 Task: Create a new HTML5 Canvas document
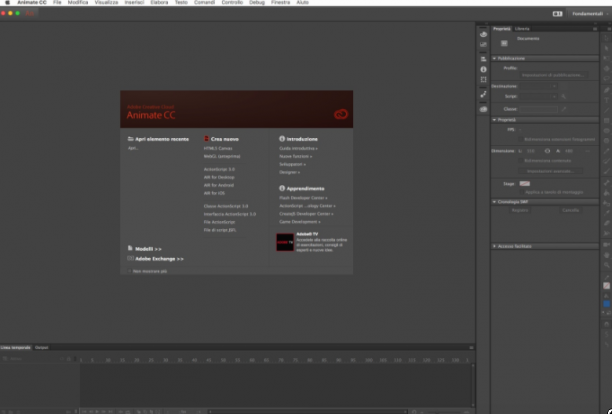click(x=218, y=148)
